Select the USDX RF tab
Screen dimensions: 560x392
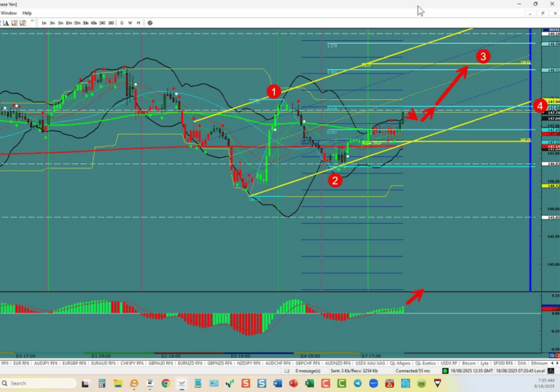448,363
